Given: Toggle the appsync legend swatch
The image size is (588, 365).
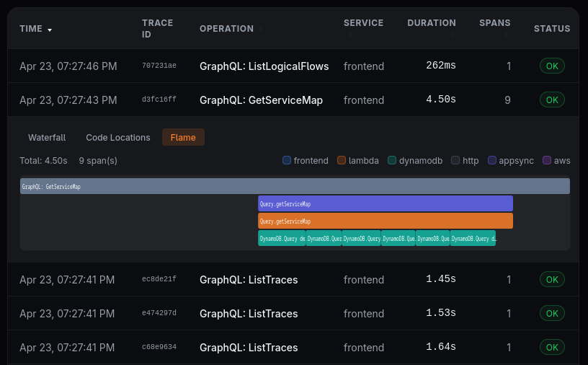Looking at the screenshot, I should click(x=491, y=160).
